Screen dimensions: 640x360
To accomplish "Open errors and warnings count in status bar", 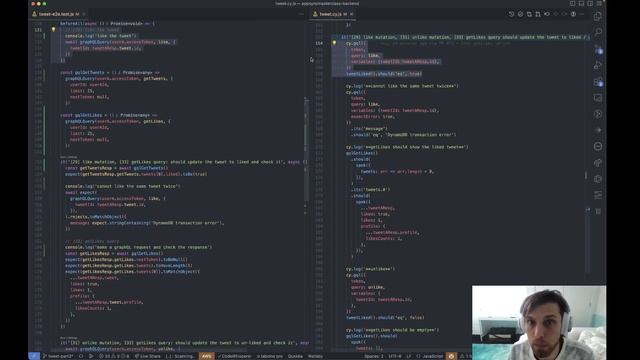I will [x=114, y=356].
